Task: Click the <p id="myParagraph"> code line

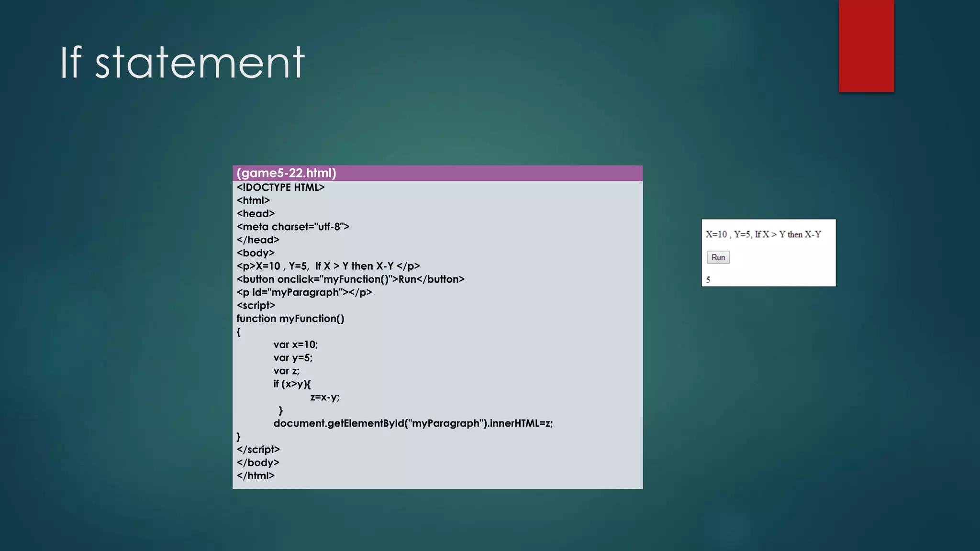Action: click(x=304, y=292)
